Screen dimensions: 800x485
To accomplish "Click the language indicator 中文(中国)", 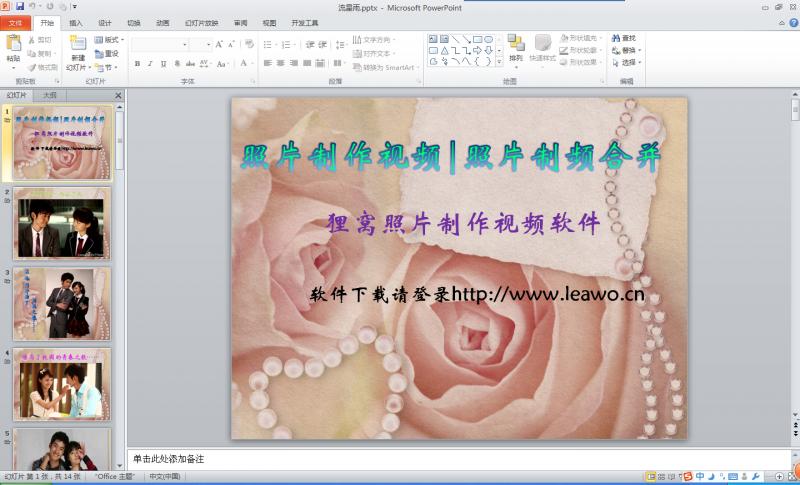I will 164,476.
